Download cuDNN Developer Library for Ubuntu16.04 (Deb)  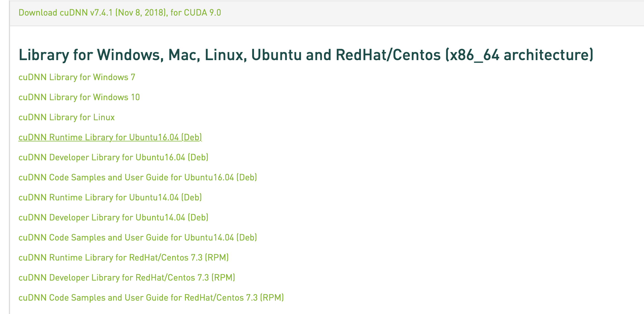click(x=113, y=157)
